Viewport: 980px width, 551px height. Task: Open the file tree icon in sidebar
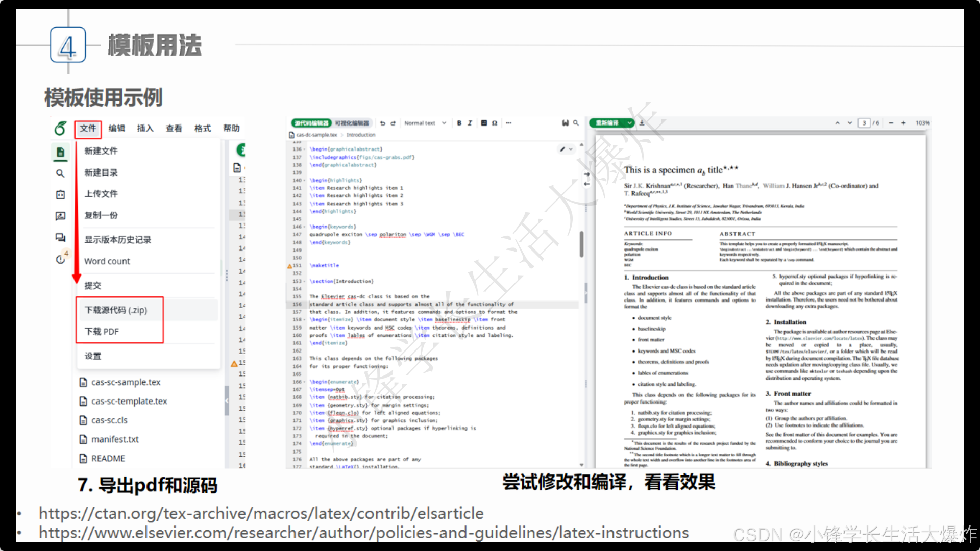[60, 152]
